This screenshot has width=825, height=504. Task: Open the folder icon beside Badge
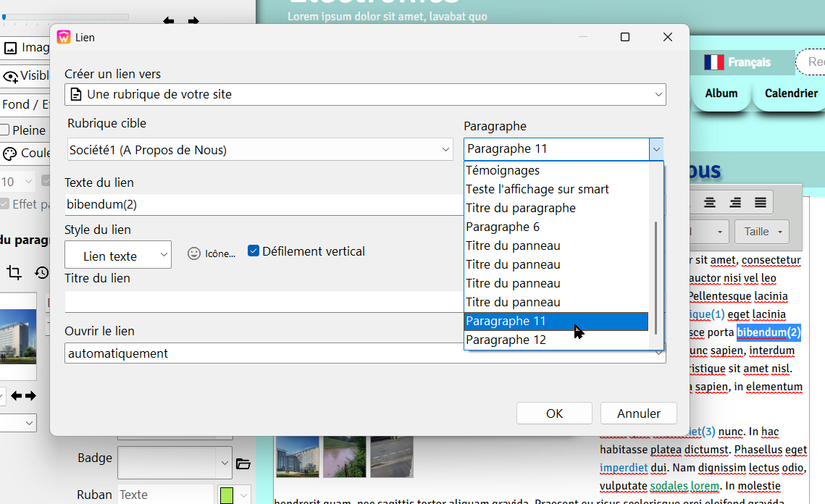(x=243, y=463)
